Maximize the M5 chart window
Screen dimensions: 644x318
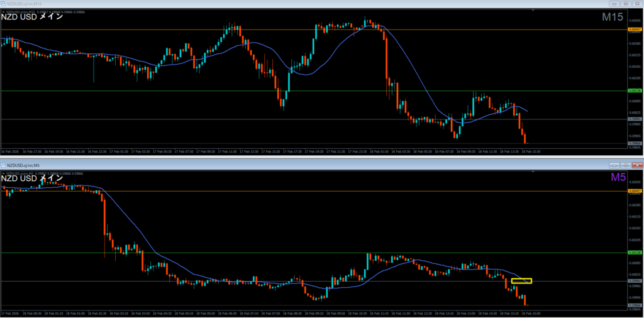[625, 165]
